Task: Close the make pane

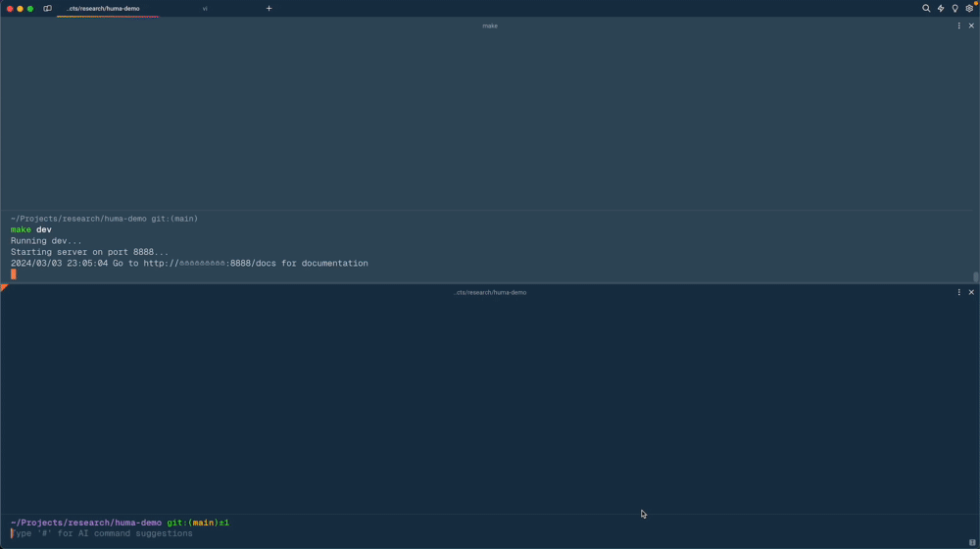Action: click(x=971, y=25)
